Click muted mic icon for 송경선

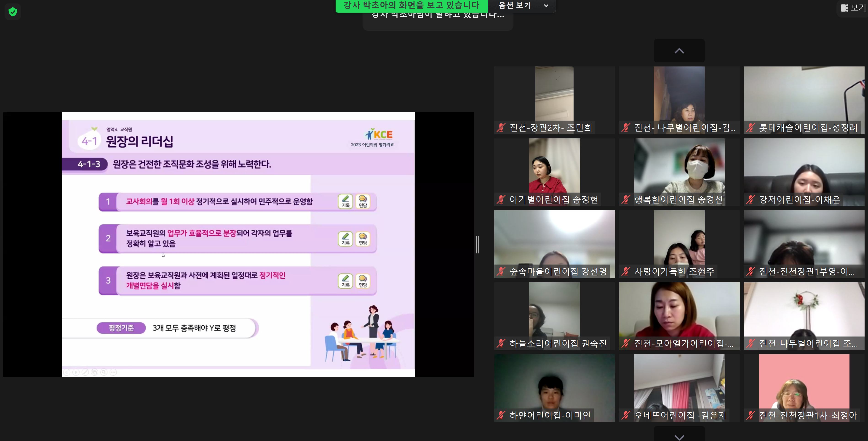click(626, 200)
